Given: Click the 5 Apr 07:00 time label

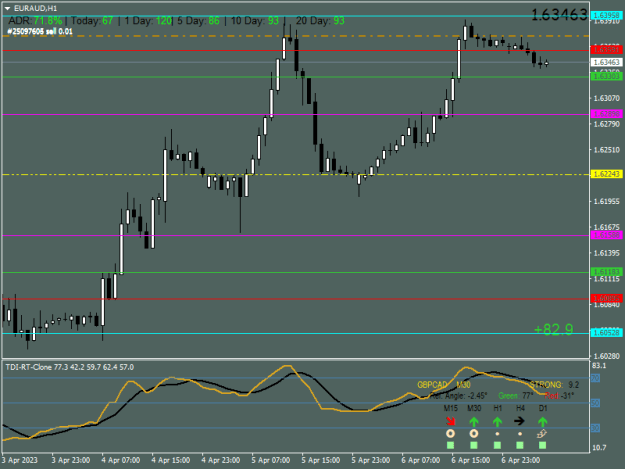Looking at the screenshot, I should pos(271,460).
